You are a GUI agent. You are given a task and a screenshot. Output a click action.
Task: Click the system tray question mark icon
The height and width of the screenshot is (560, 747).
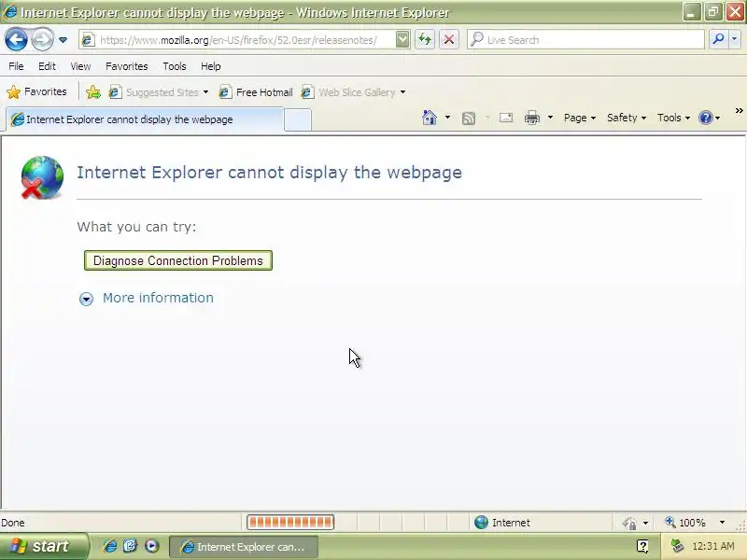pyautogui.click(x=642, y=546)
